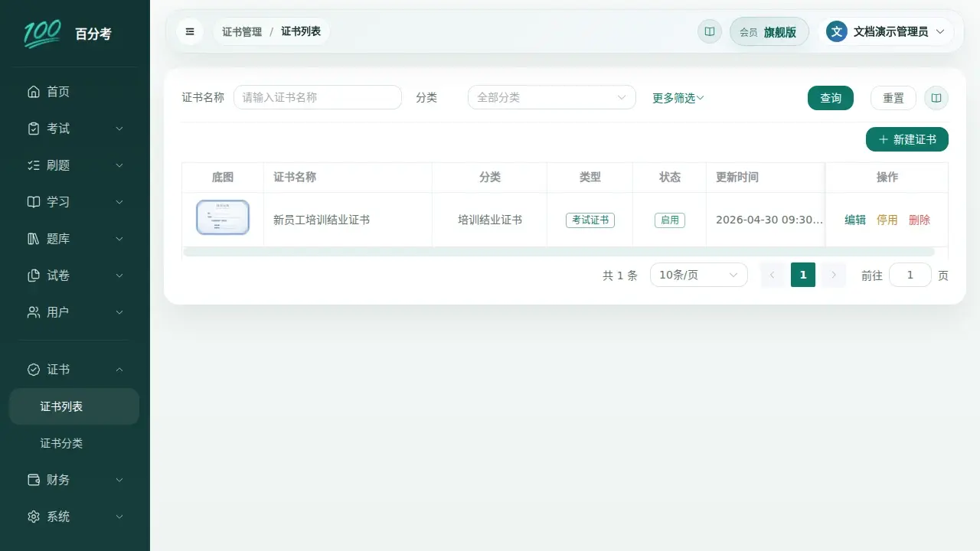Click the 重置 reset button
980x551 pixels.
pos(893,98)
